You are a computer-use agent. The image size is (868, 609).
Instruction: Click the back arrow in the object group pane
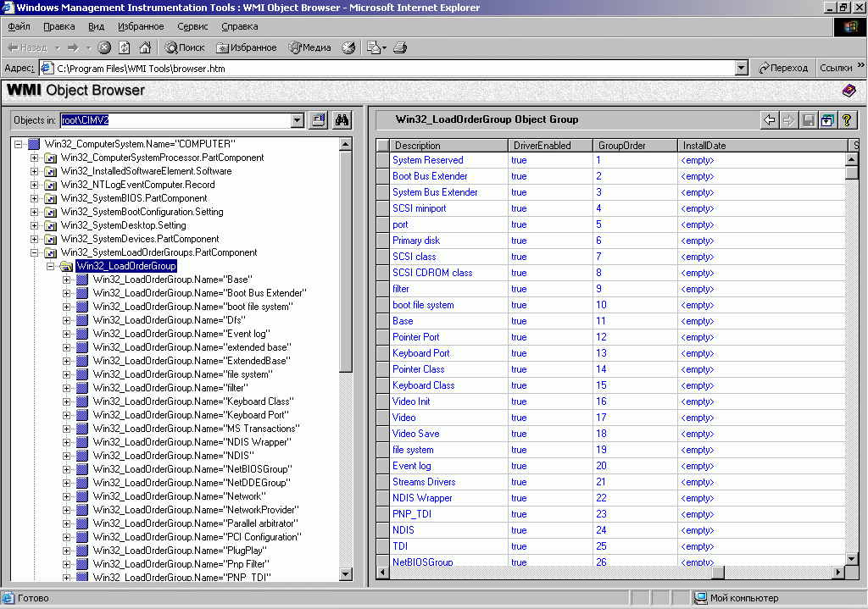[768, 120]
